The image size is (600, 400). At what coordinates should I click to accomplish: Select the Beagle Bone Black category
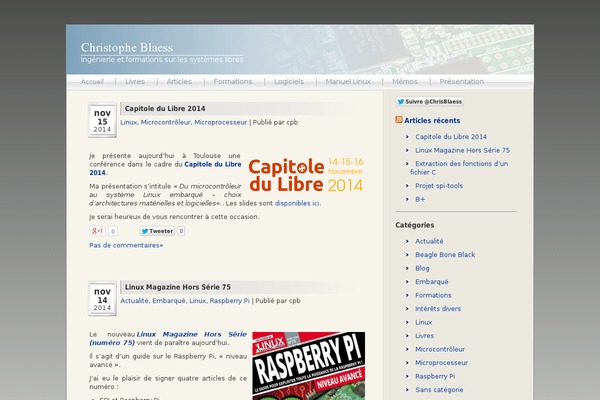pyautogui.click(x=445, y=255)
